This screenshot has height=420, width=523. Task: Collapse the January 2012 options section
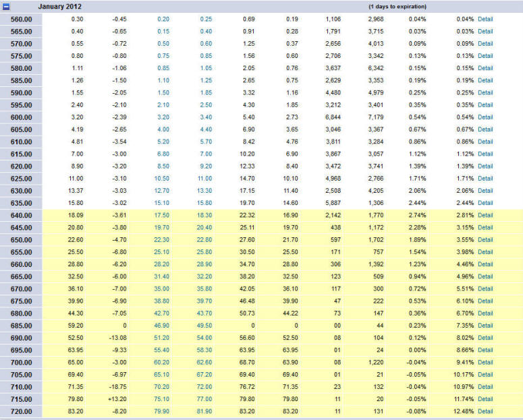[5, 6]
